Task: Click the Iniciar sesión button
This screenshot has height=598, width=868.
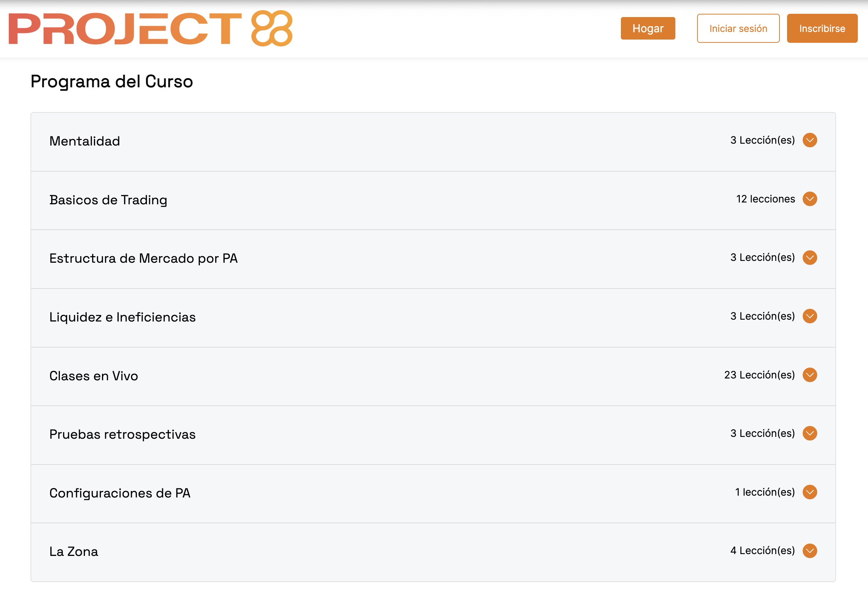Action: [x=738, y=28]
